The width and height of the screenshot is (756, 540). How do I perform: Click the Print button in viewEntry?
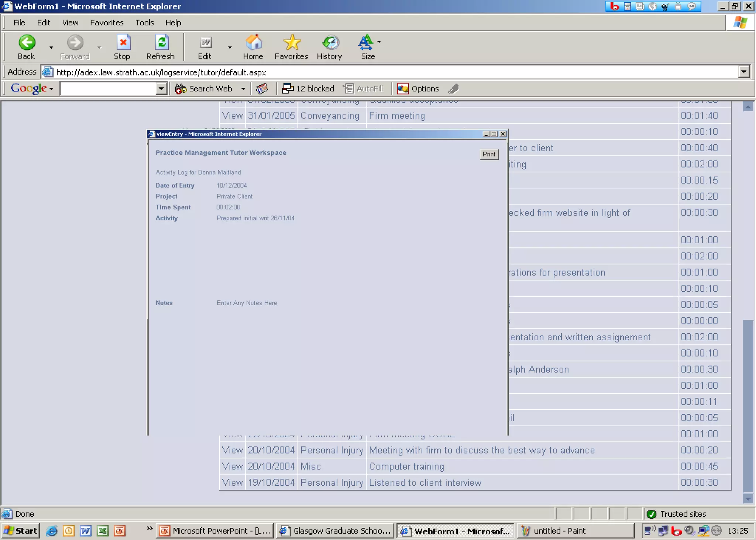click(x=489, y=154)
